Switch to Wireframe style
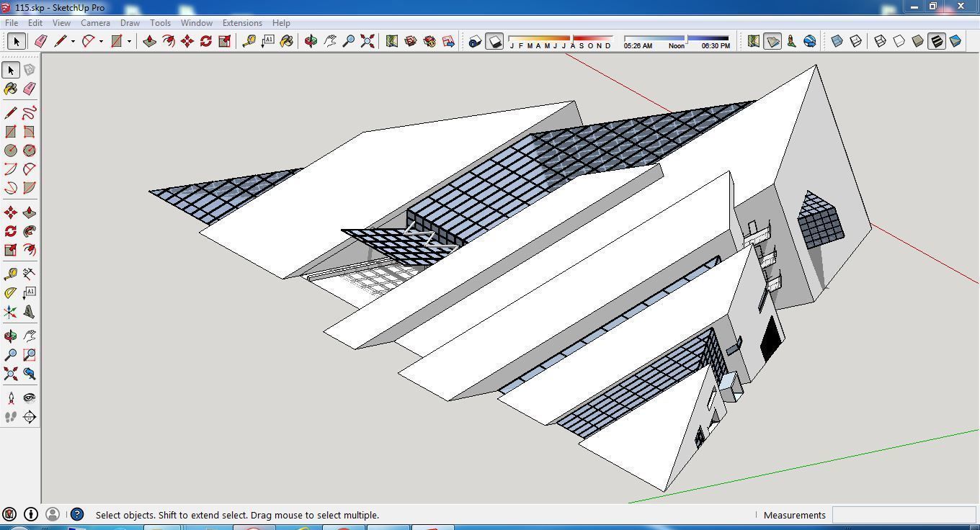The width and height of the screenshot is (980, 530). click(x=880, y=41)
